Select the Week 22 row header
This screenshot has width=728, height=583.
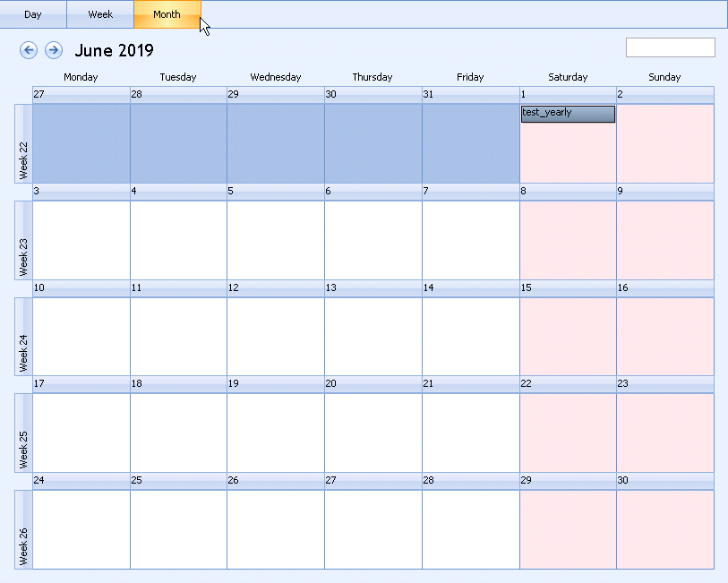point(23,144)
